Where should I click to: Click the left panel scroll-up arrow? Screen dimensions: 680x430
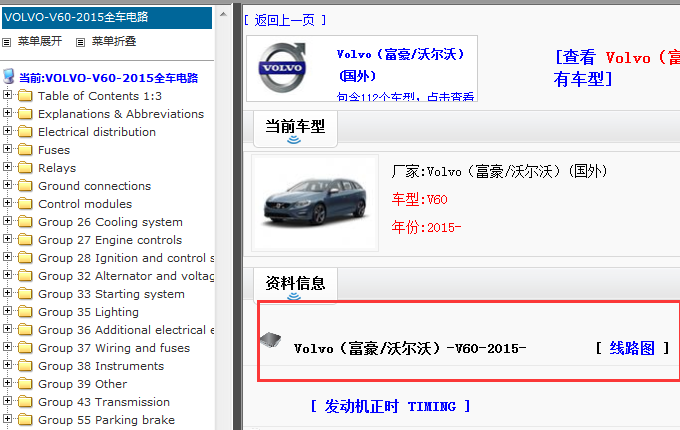(223, 14)
